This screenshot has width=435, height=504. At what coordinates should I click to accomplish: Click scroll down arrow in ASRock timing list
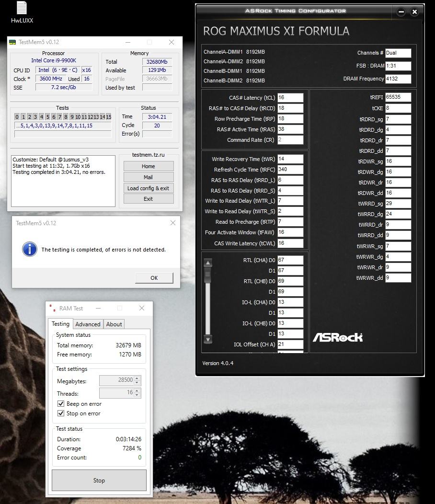(x=208, y=339)
